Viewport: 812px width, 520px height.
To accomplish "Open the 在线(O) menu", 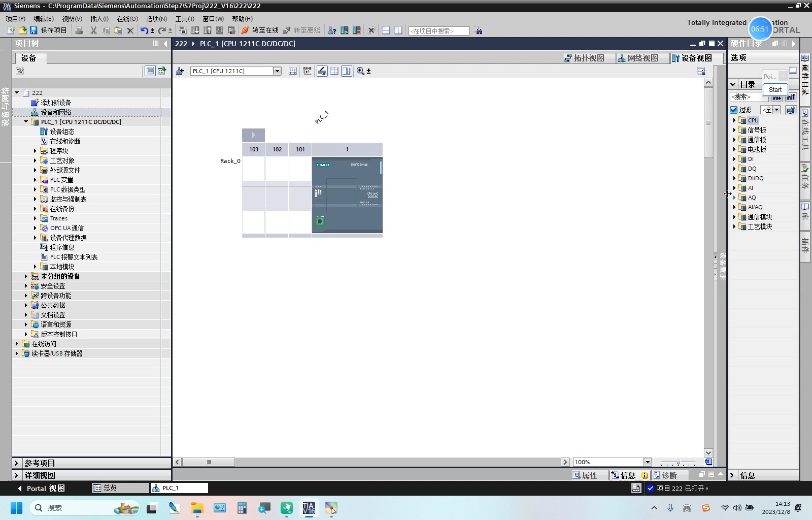I will 127,19.
